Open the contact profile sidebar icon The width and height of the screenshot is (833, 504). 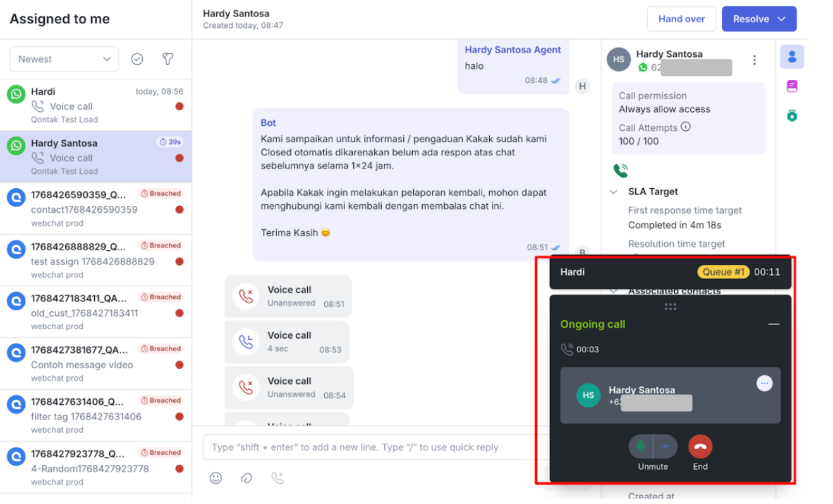(x=792, y=57)
